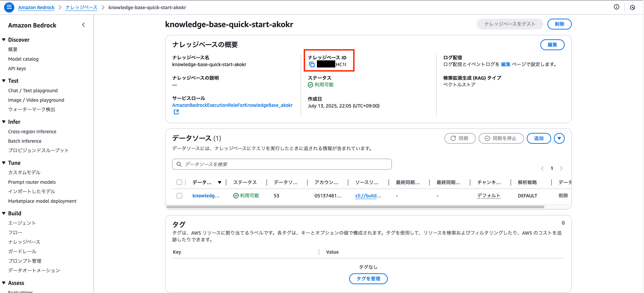Select all data sources checkbox
The width and height of the screenshot is (644, 293).
[x=179, y=182]
